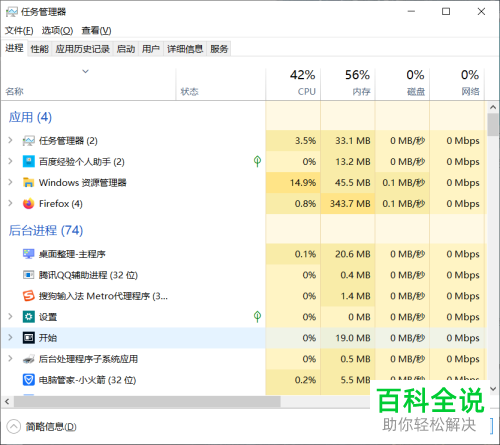Screen dimensions: 500x445
Task: Click the 设置 gear icon
Action: 28,317
